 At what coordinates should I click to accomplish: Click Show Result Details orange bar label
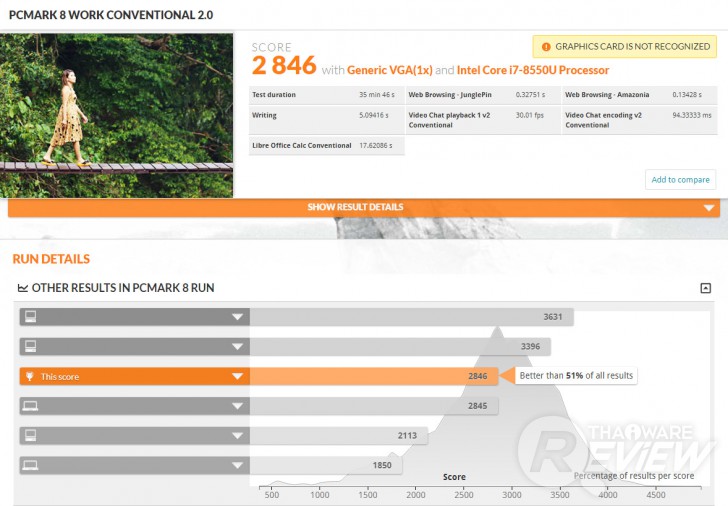pos(355,207)
